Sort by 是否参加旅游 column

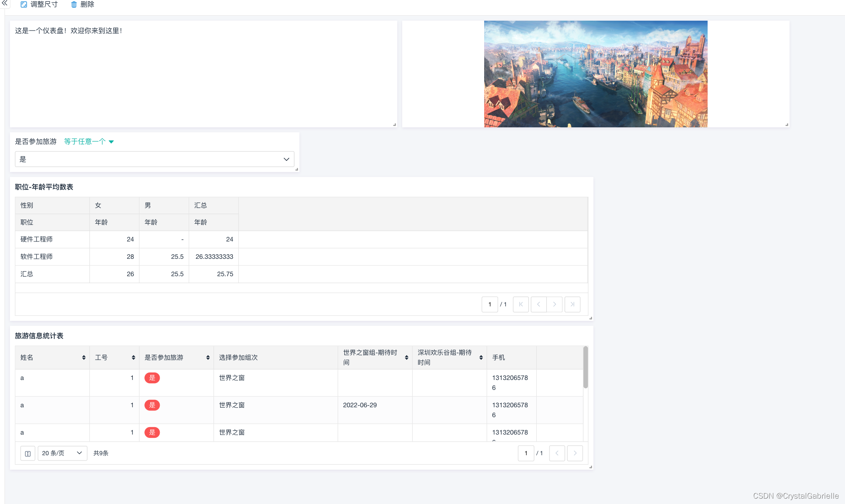[208, 358]
